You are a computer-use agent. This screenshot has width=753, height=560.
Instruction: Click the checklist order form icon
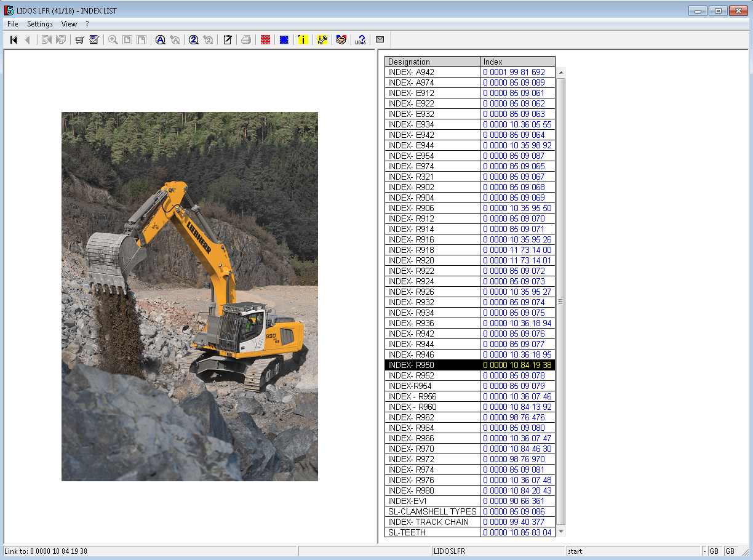[x=94, y=40]
